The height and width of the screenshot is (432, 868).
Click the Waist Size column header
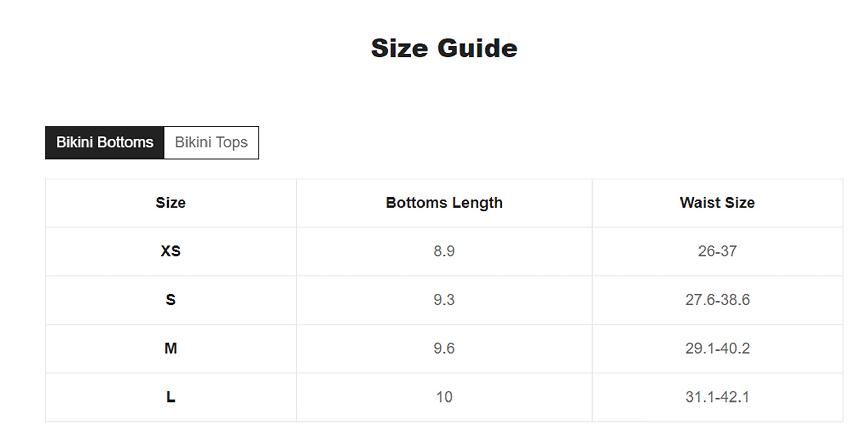click(717, 203)
